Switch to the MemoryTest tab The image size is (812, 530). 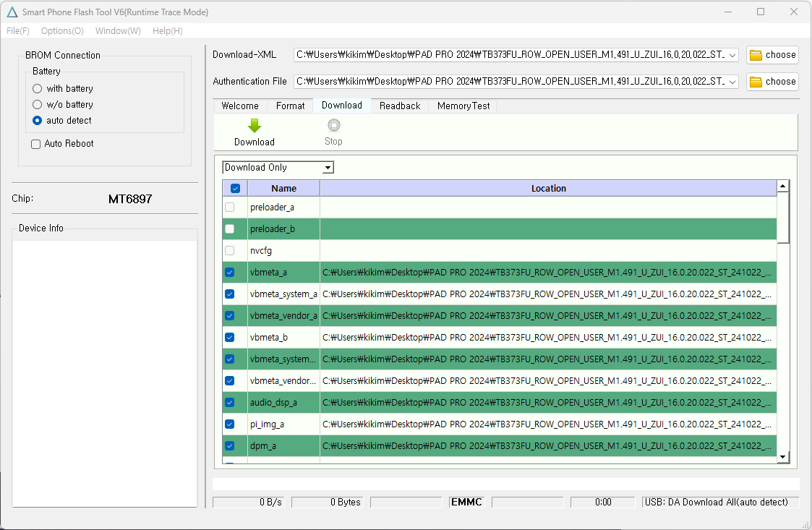click(463, 106)
